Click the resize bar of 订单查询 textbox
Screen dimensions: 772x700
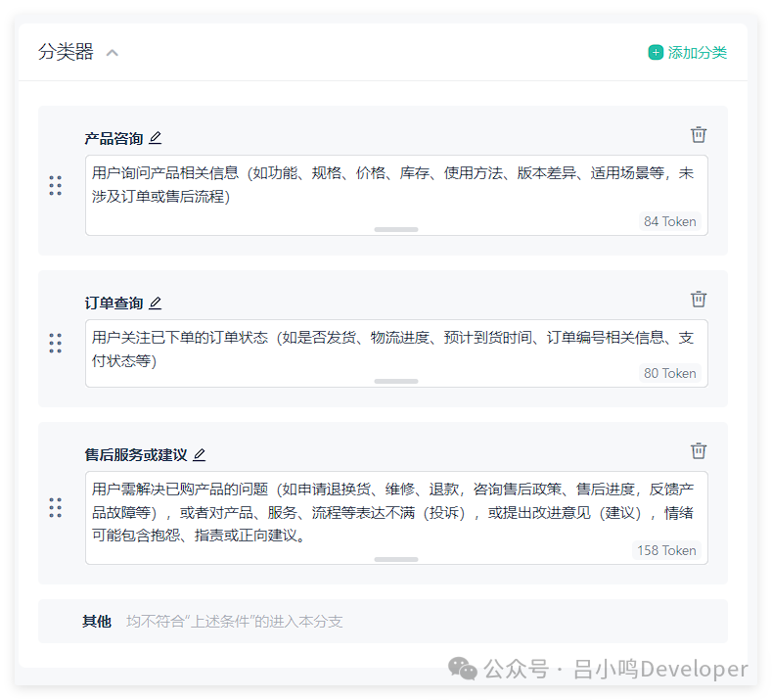click(x=396, y=381)
